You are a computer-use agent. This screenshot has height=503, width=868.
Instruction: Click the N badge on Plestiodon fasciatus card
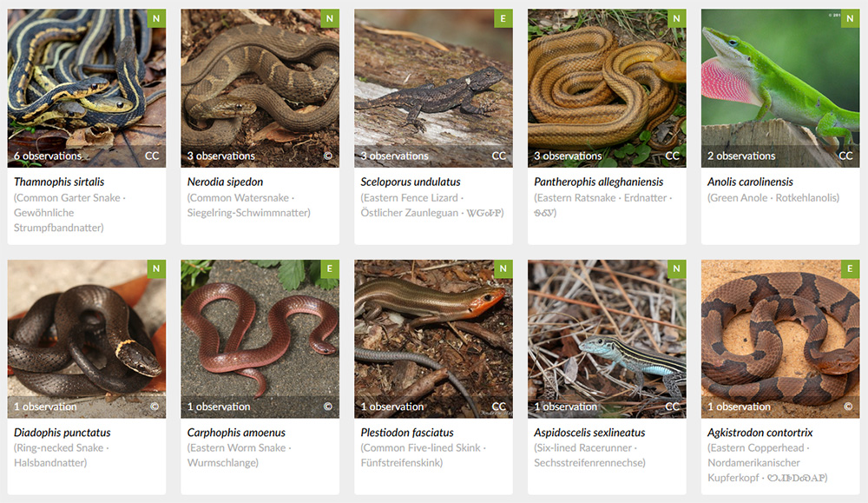tap(503, 269)
